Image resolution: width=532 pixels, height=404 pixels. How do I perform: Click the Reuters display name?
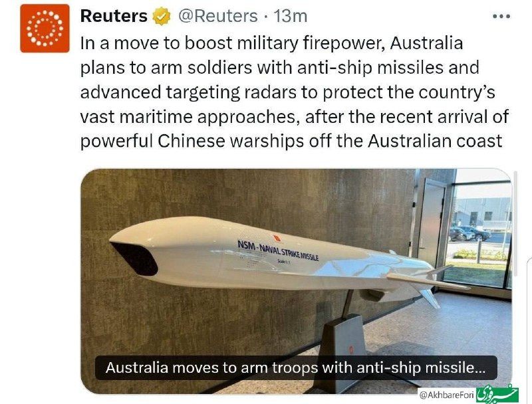click(114, 16)
